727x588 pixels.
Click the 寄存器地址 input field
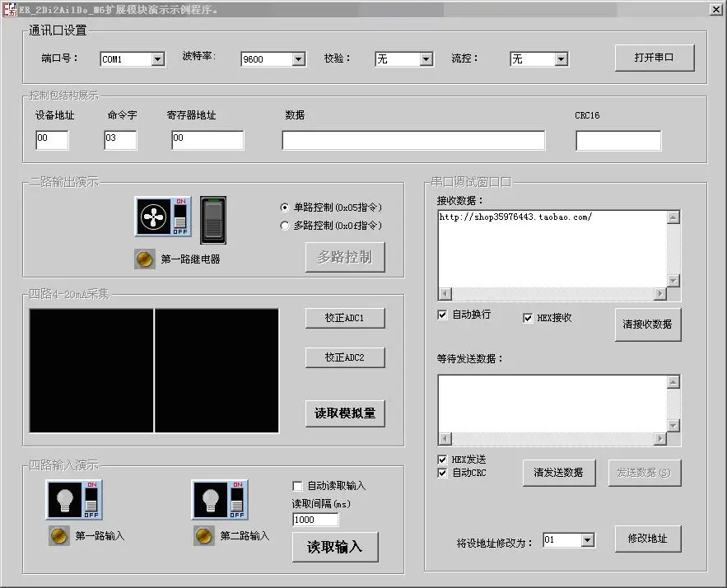click(207, 140)
